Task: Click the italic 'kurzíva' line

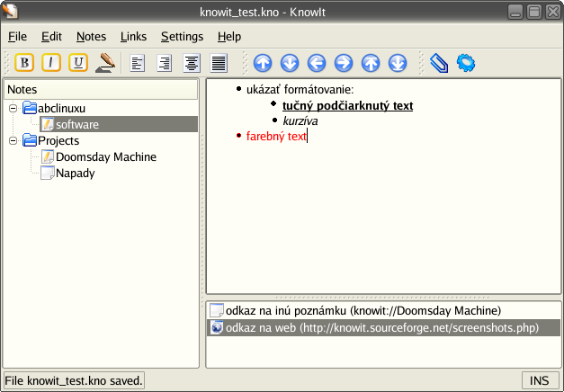Action: [300, 121]
